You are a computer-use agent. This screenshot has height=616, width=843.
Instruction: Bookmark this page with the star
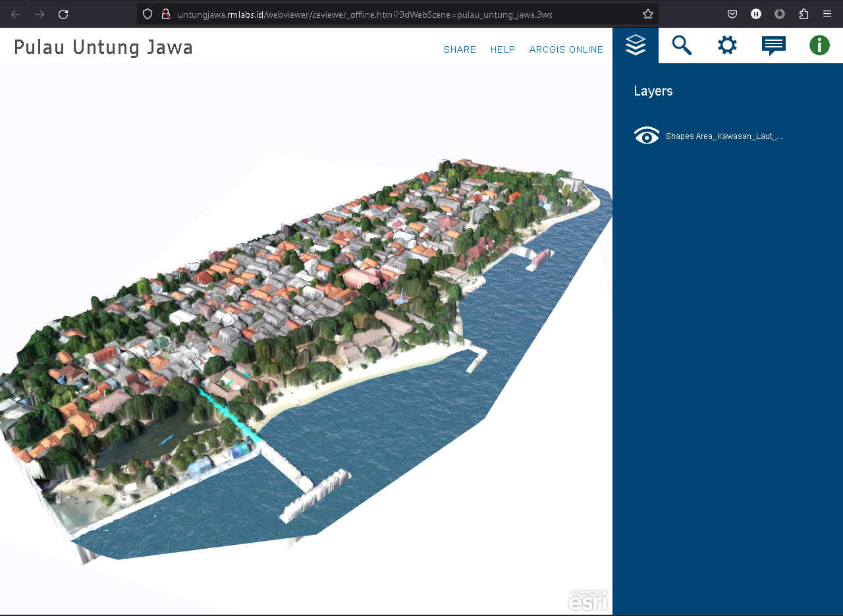click(x=648, y=14)
